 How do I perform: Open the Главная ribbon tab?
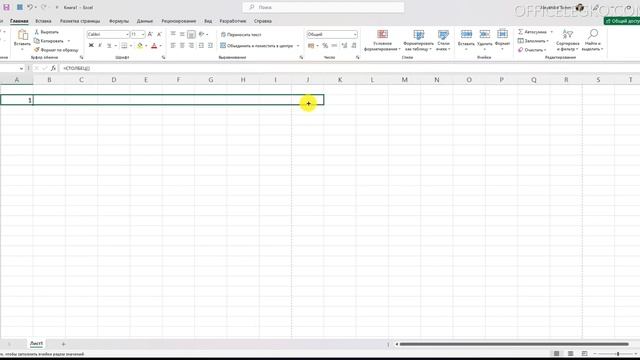[x=19, y=21]
